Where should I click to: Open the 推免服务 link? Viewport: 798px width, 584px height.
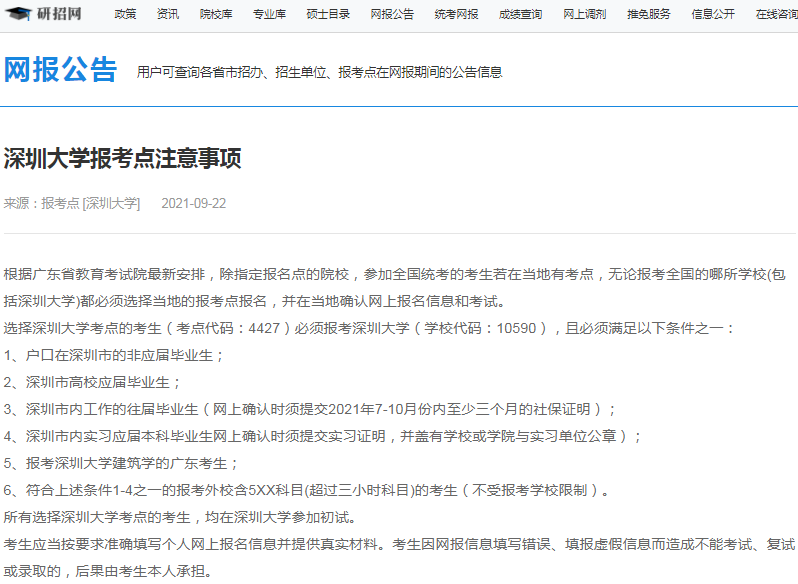pos(649,14)
